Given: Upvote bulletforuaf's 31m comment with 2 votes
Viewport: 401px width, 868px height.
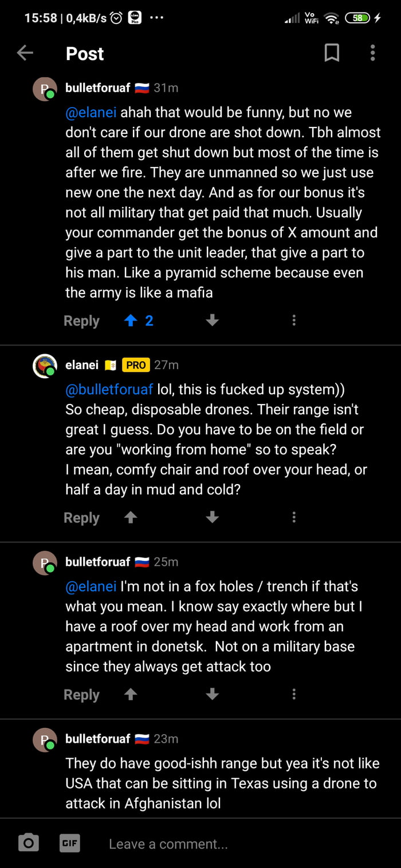Looking at the screenshot, I should [131, 321].
